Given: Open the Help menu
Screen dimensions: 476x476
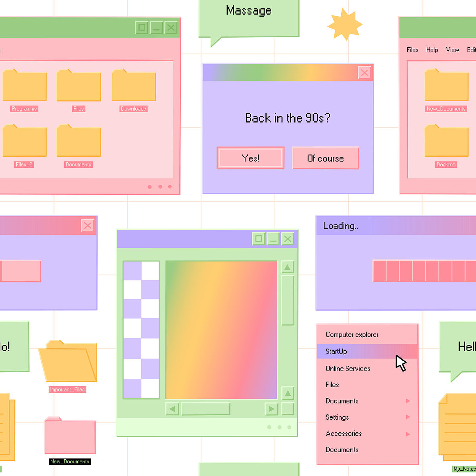Looking at the screenshot, I should click(432, 50).
